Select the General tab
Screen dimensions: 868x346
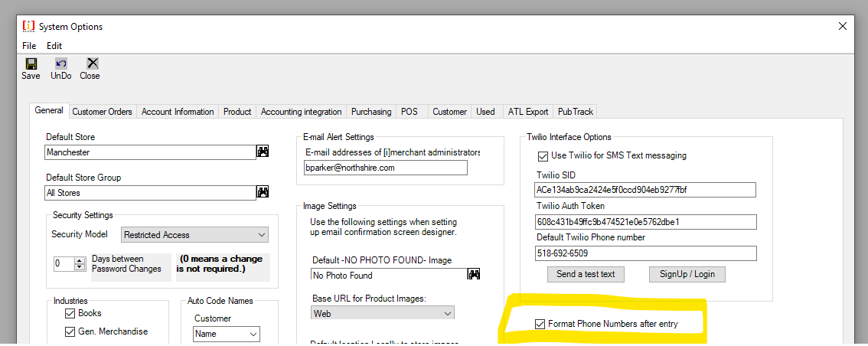49,110
